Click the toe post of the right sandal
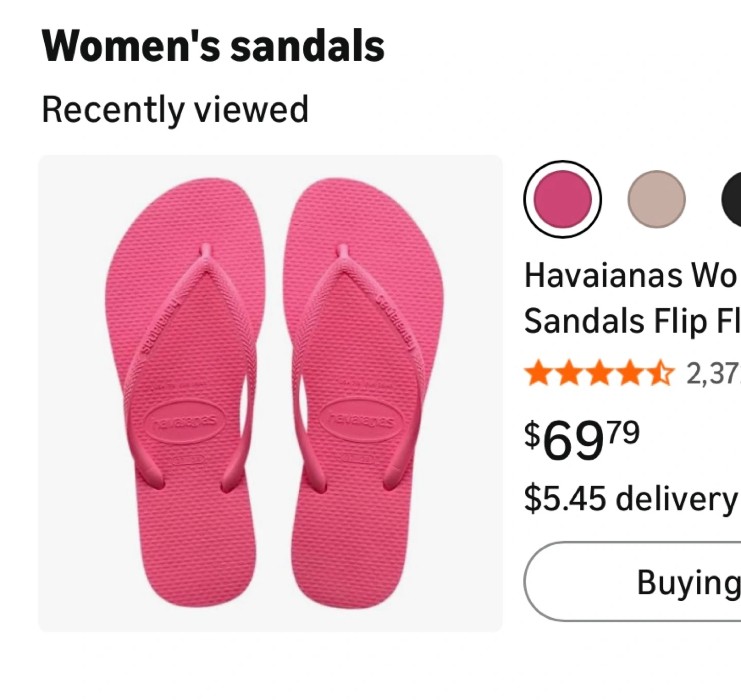Image resolution: width=741 pixels, height=700 pixels. click(x=342, y=252)
